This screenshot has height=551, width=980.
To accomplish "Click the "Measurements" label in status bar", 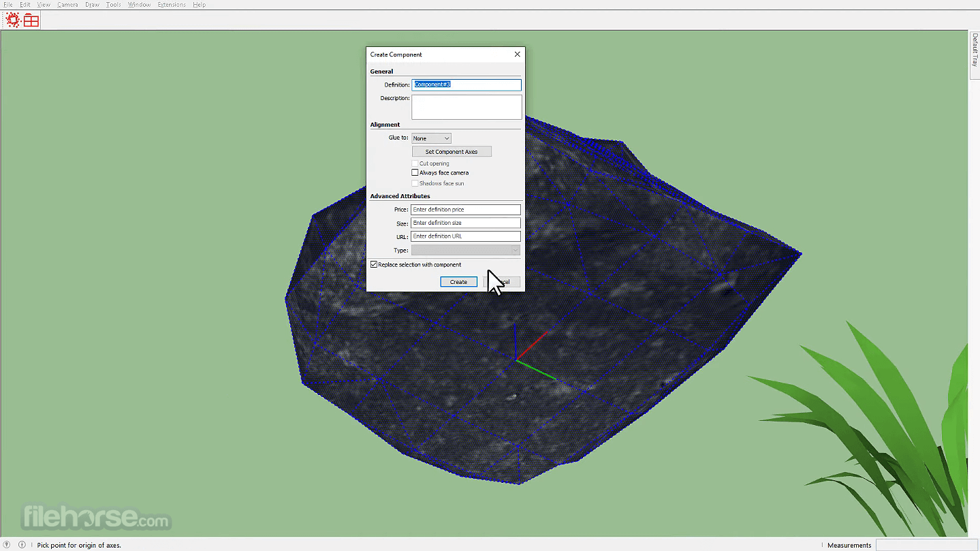I will pyautogui.click(x=849, y=545).
